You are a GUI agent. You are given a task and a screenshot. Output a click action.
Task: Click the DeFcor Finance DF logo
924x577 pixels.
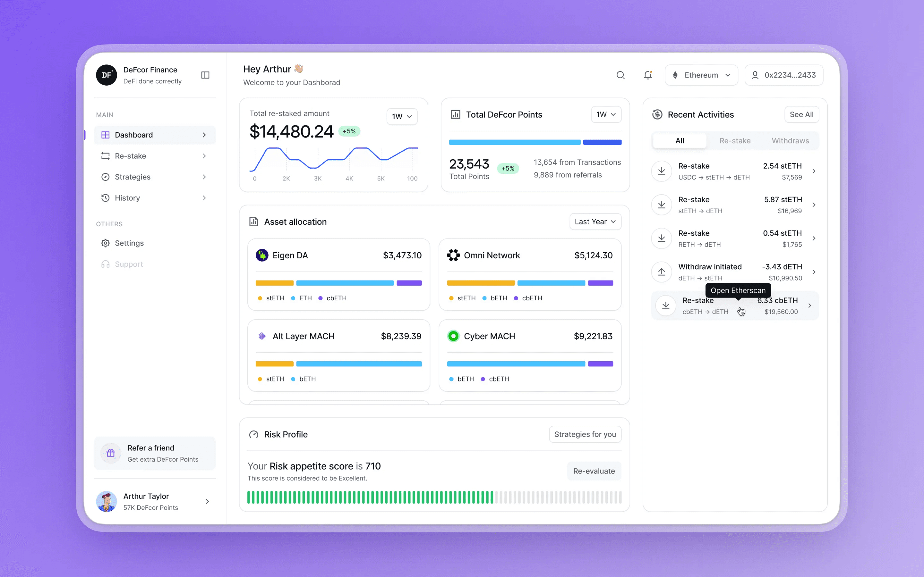pos(107,75)
